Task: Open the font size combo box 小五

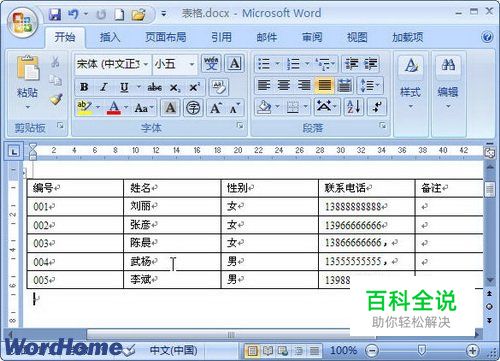Action: coord(174,64)
